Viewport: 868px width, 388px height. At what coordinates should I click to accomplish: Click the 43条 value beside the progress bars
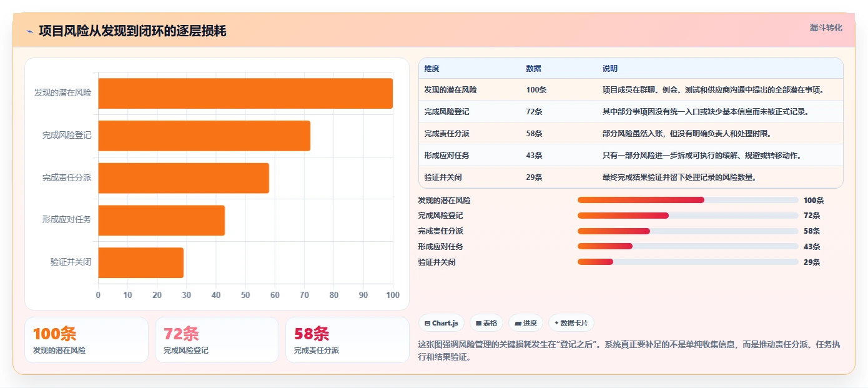(812, 247)
